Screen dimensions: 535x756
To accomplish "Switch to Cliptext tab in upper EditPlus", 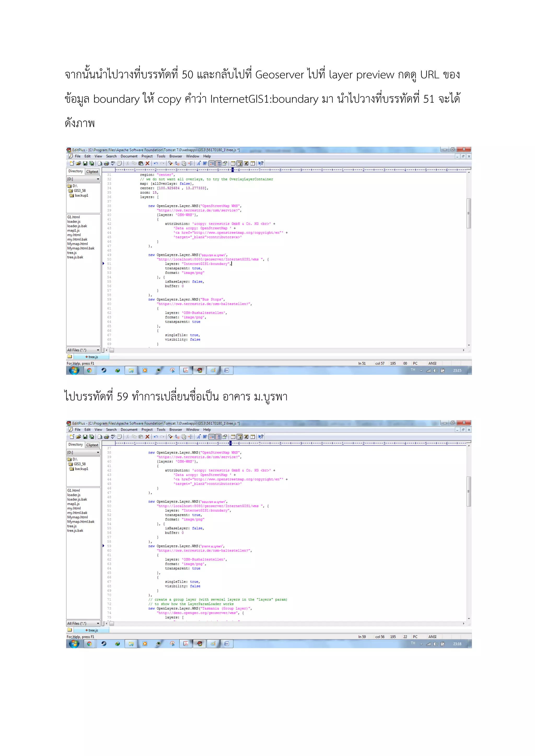I will (x=92, y=172).
